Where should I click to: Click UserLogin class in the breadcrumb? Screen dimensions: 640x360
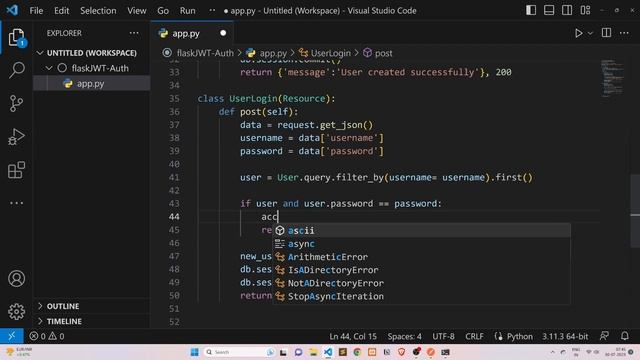click(330, 53)
